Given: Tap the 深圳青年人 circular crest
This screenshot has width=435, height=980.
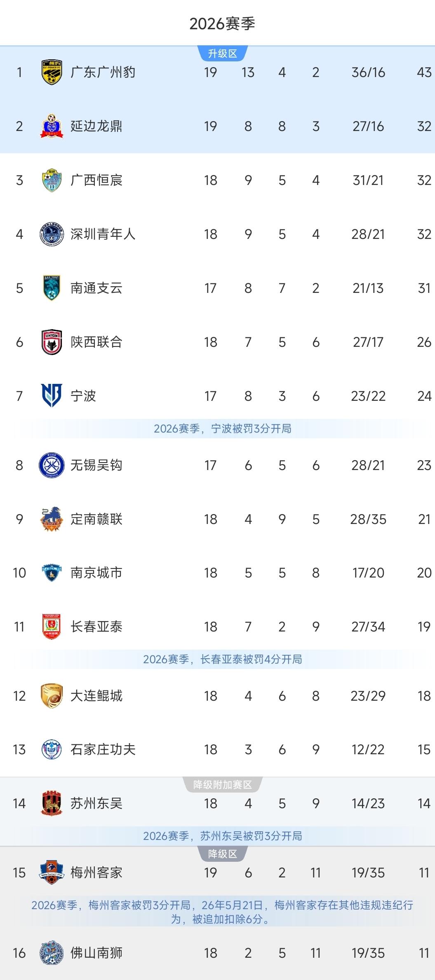Looking at the screenshot, I should tap(52, 234).
